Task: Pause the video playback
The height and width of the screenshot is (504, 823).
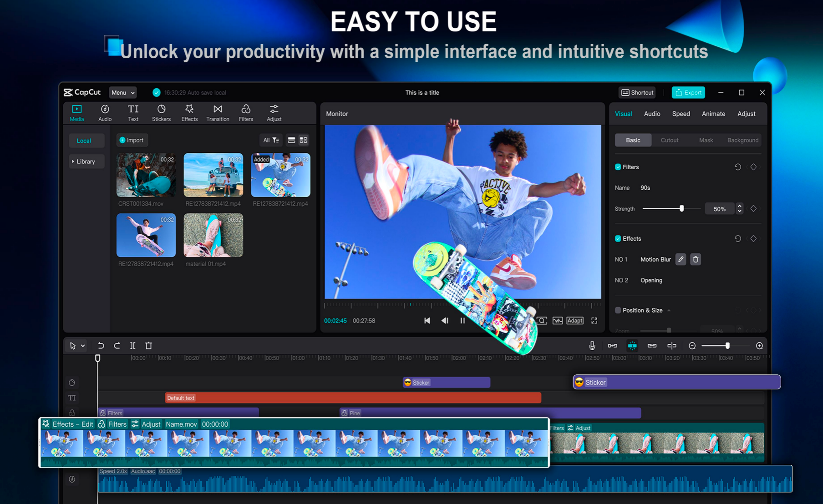Action: 462,321
